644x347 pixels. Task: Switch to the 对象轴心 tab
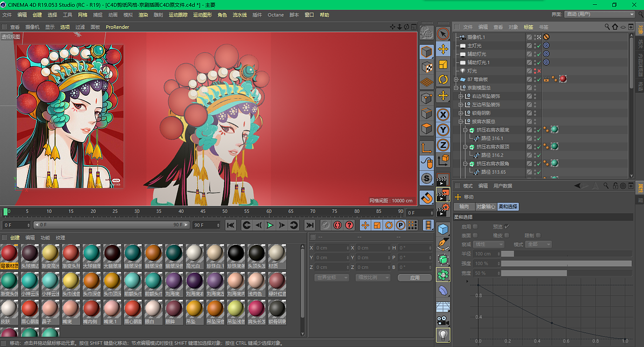486,206
